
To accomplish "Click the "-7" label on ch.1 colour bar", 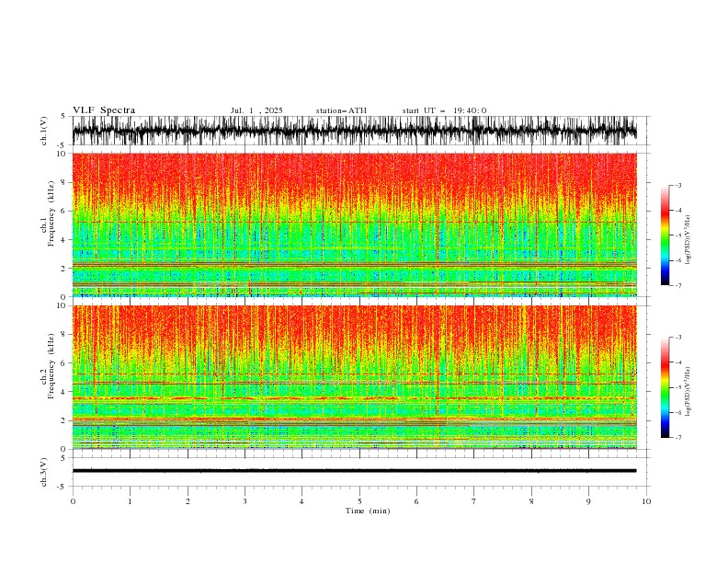I will click(677, 285).
